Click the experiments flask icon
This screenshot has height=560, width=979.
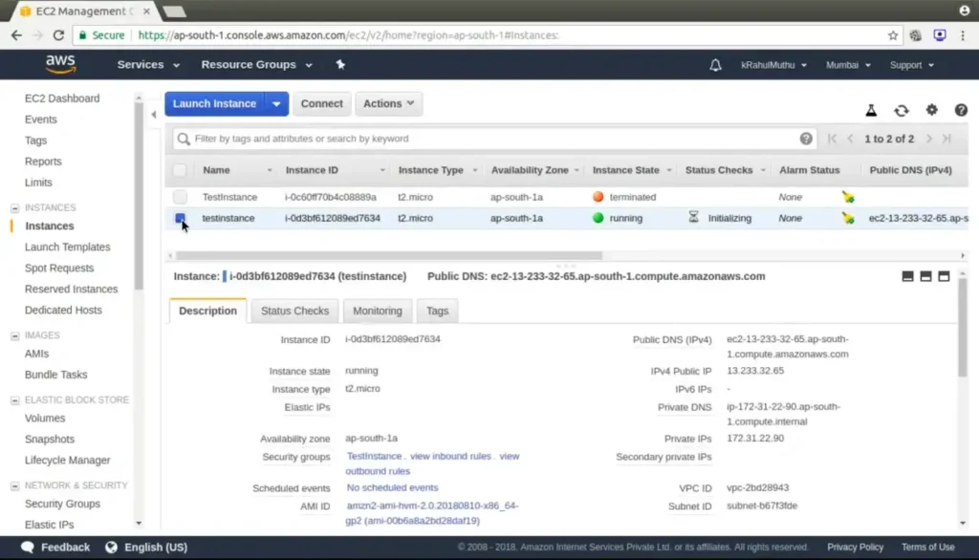point(871,111)
